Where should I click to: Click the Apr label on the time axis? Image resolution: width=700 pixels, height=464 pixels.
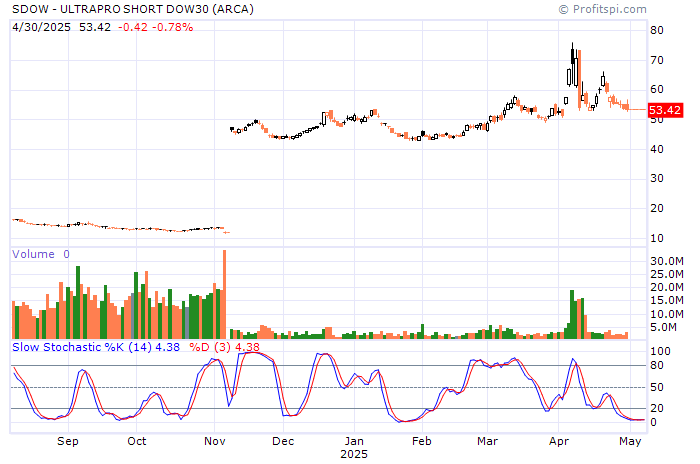click(x=559, y=441)
